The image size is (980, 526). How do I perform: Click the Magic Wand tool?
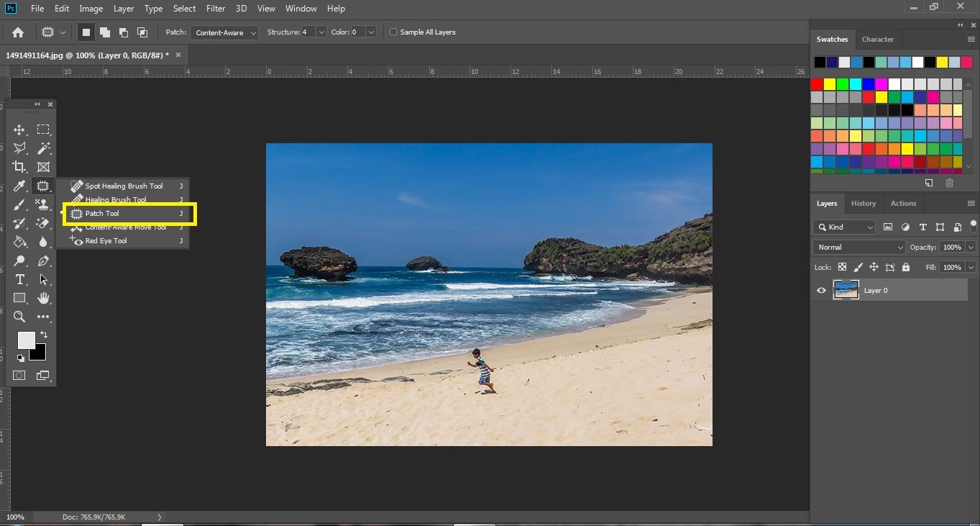point(43,148)
